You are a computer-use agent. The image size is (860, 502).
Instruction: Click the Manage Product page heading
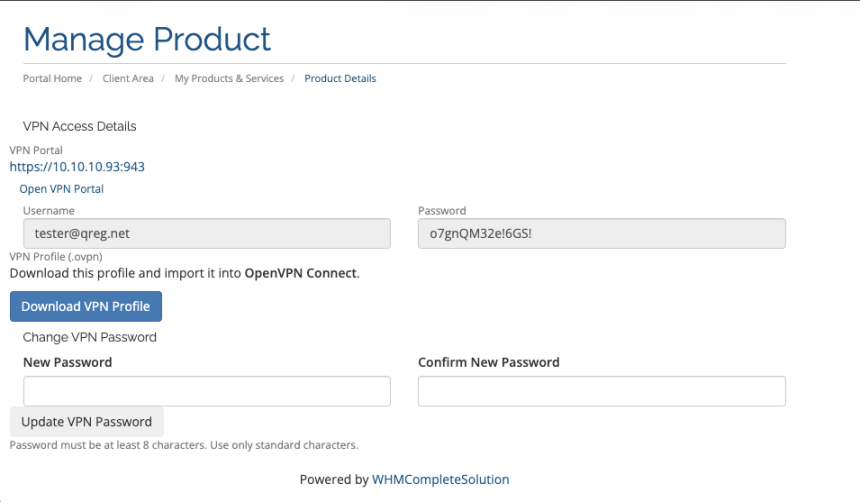point(147,39)
